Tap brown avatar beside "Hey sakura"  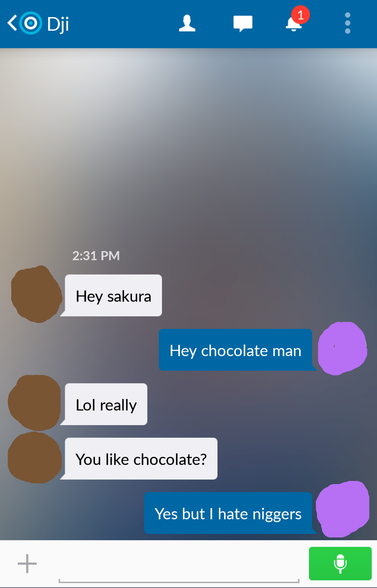tap(36, 294)
